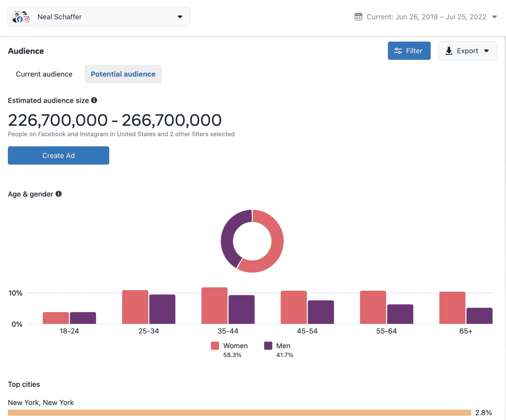Click the purple Men legend swatch
This screenshot has height=420, width=506.
click(268, 345)
